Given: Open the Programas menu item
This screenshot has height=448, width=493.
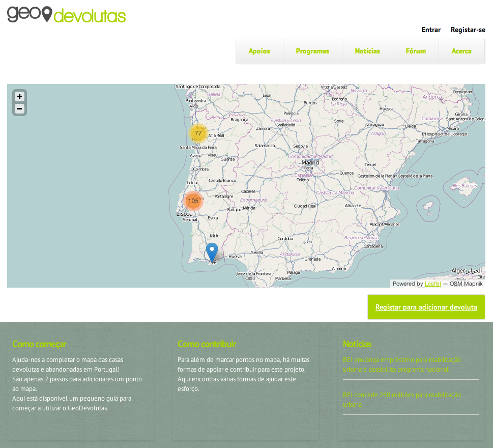Looking at the screenshot, I should click(312, 51).
